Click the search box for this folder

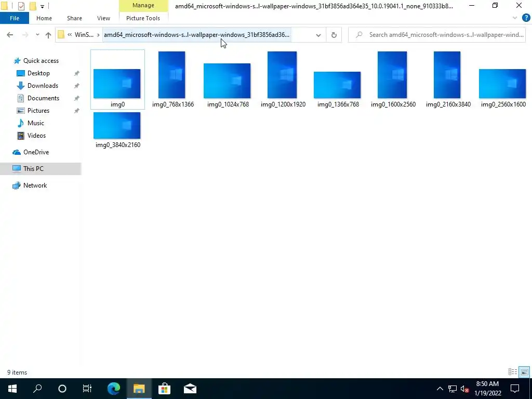(437, 35)
